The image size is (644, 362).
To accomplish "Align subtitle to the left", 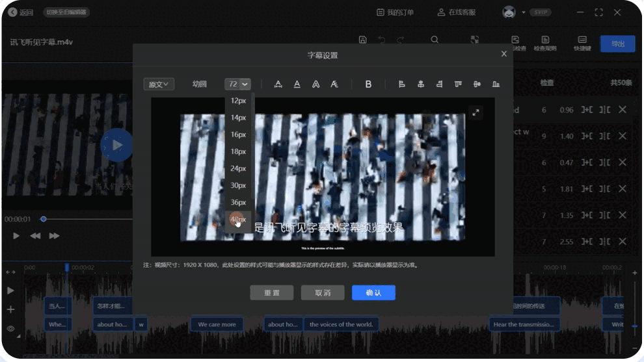I will [x=402, y=84].
